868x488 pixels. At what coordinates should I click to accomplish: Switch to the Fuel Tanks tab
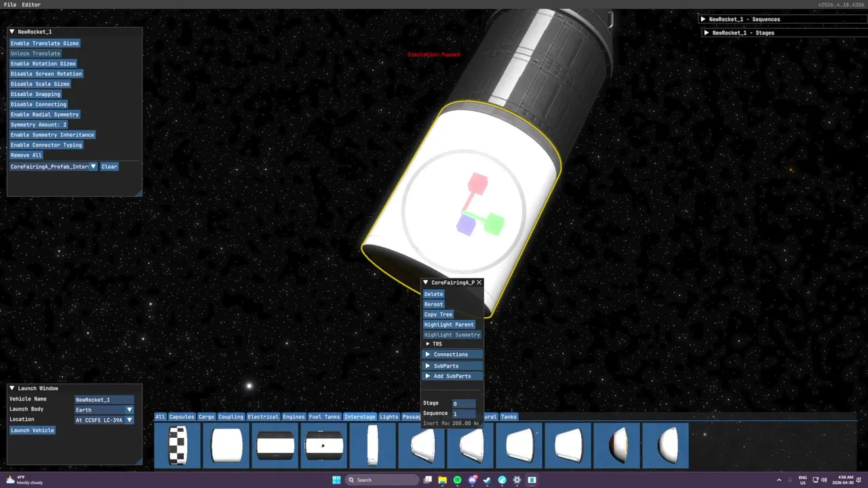(x=324, y=417)
